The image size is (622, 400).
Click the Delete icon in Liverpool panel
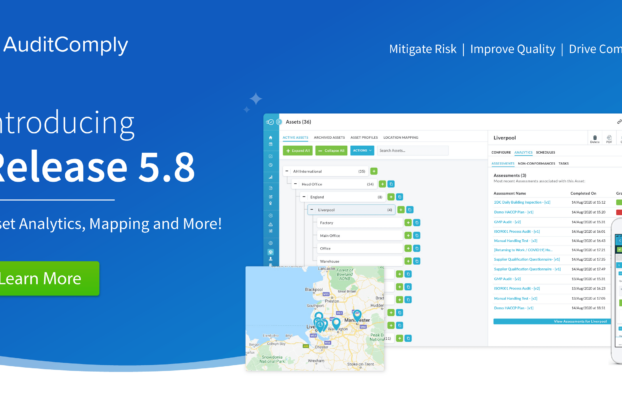594,139
